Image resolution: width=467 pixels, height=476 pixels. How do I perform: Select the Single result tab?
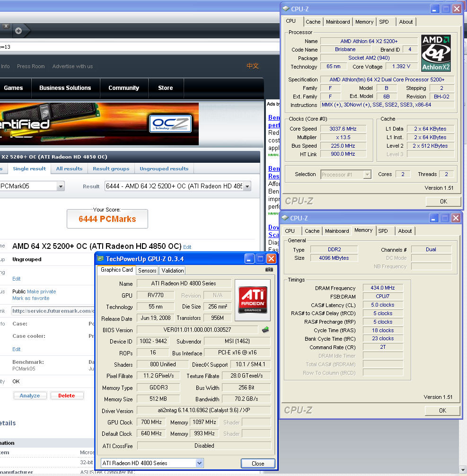pos(29,168)
